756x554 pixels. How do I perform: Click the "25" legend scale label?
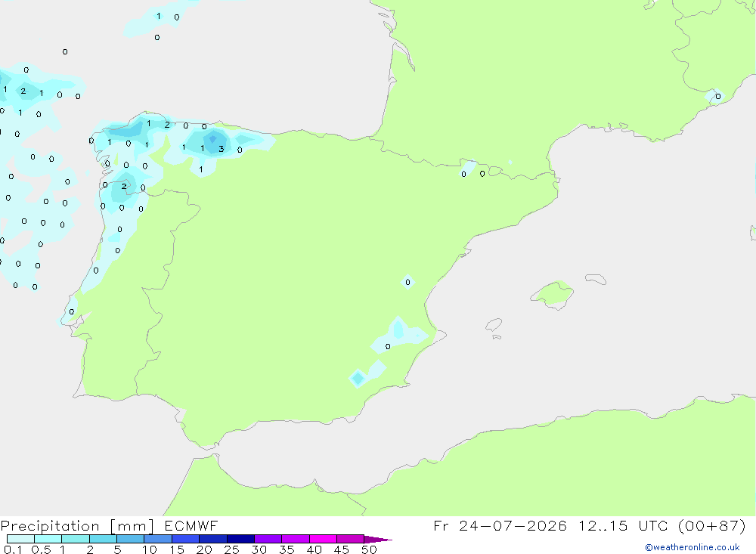[232, 549]
